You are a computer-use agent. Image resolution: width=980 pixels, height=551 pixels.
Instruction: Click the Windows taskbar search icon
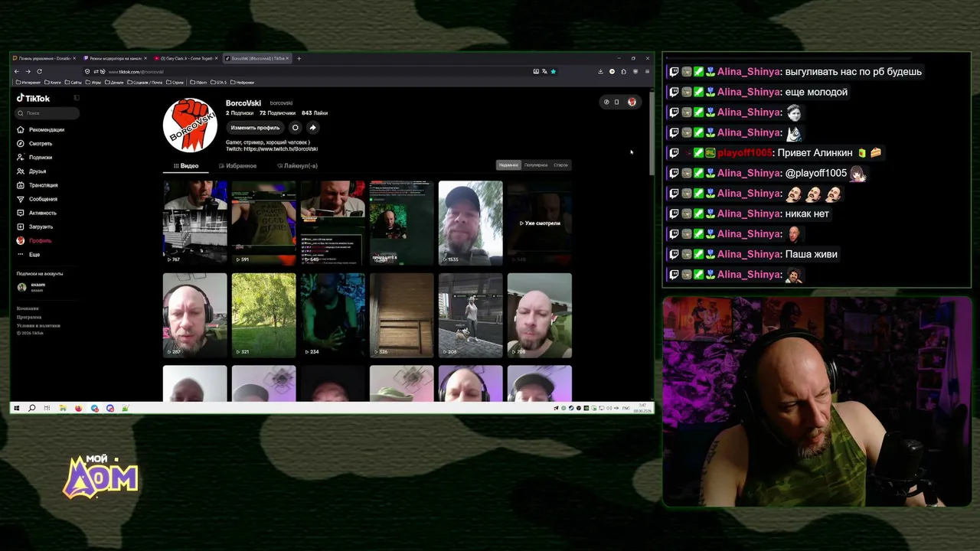click(x=31, y=408)
